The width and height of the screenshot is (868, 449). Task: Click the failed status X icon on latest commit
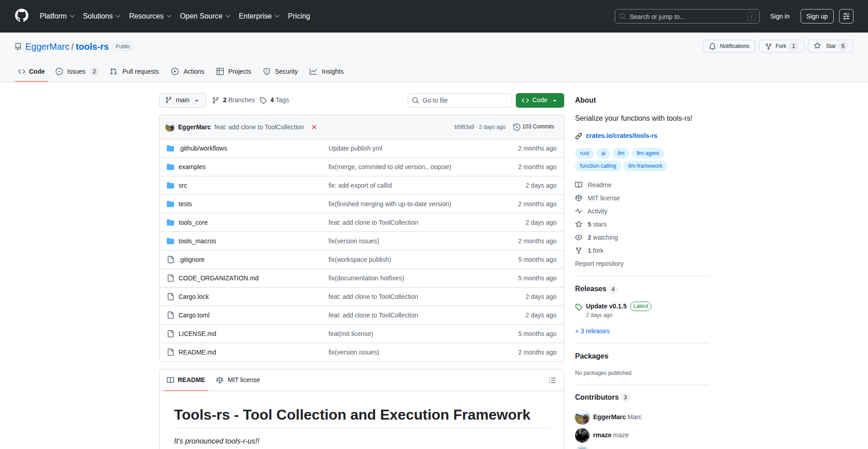point(314,127)
